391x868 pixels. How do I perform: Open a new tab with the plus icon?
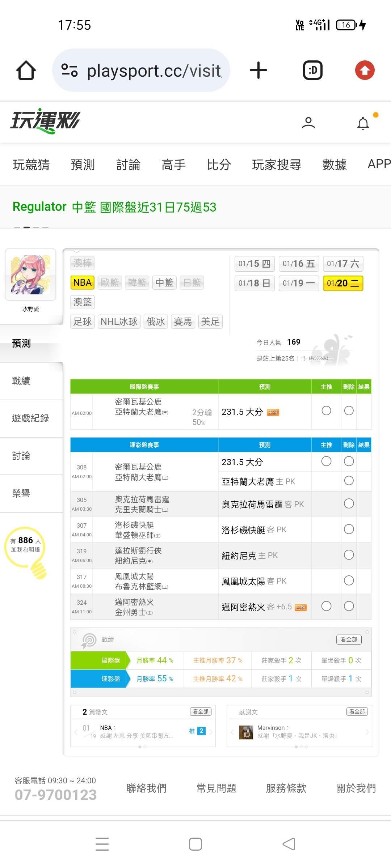[258, 70]
